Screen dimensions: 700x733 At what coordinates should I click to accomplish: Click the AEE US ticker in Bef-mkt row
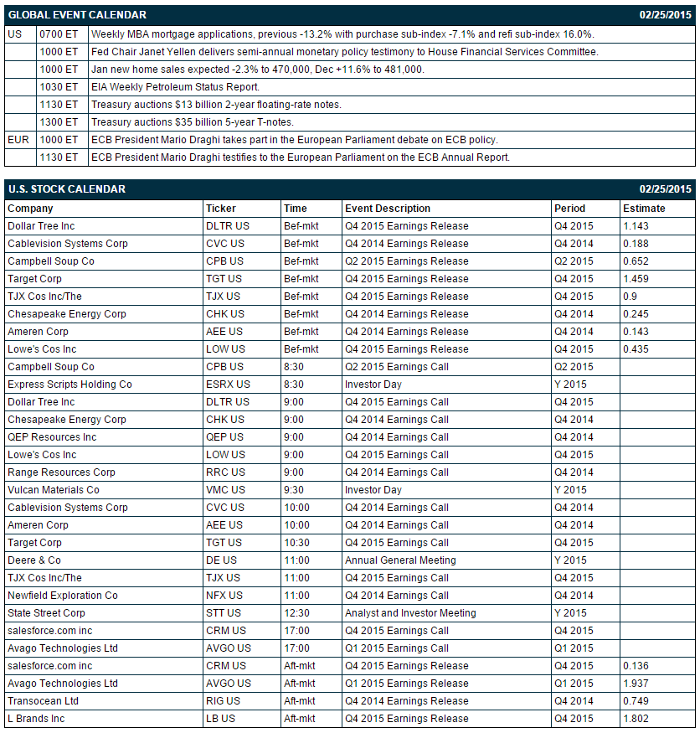224,332
